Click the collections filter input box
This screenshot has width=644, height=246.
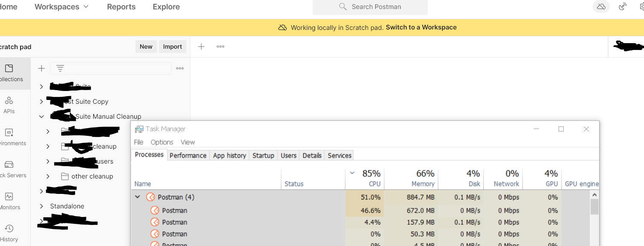point(111,68)
